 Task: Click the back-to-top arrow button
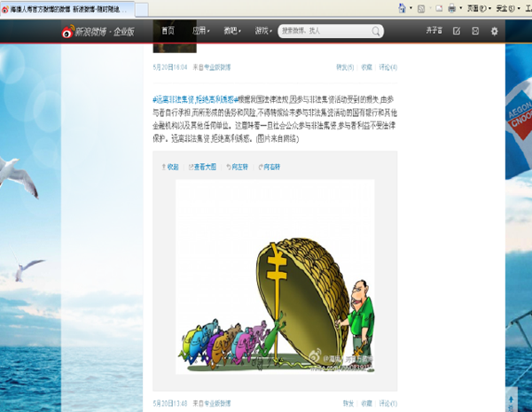click(x=512, y=400)
